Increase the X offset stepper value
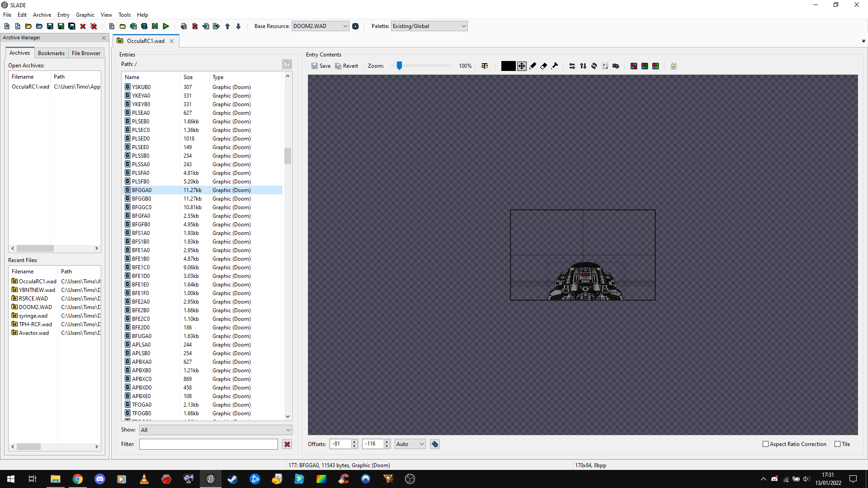 point(354,442)
